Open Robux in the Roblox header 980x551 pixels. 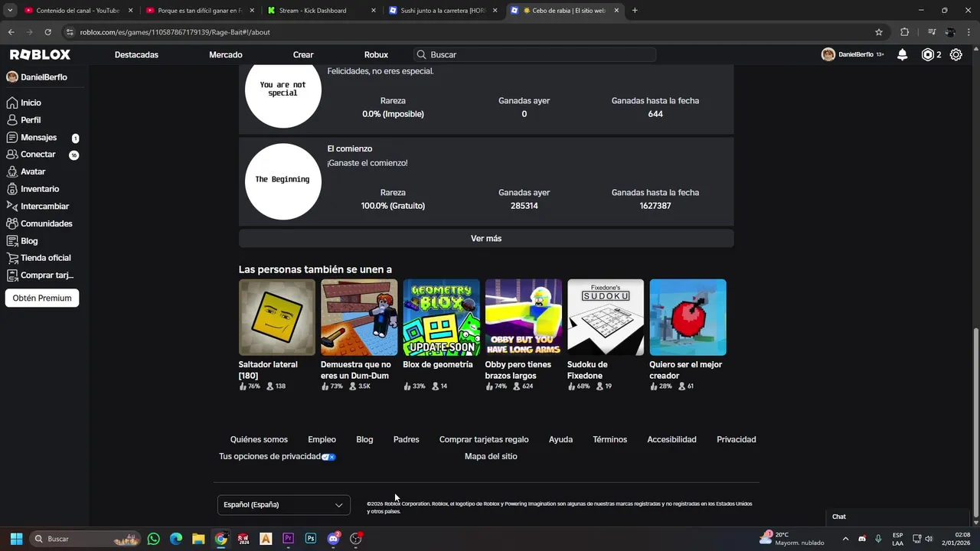[376, 55]
